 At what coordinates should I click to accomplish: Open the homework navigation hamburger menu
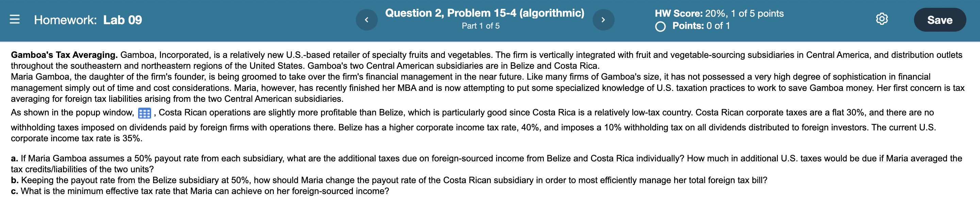coord(15,20)
